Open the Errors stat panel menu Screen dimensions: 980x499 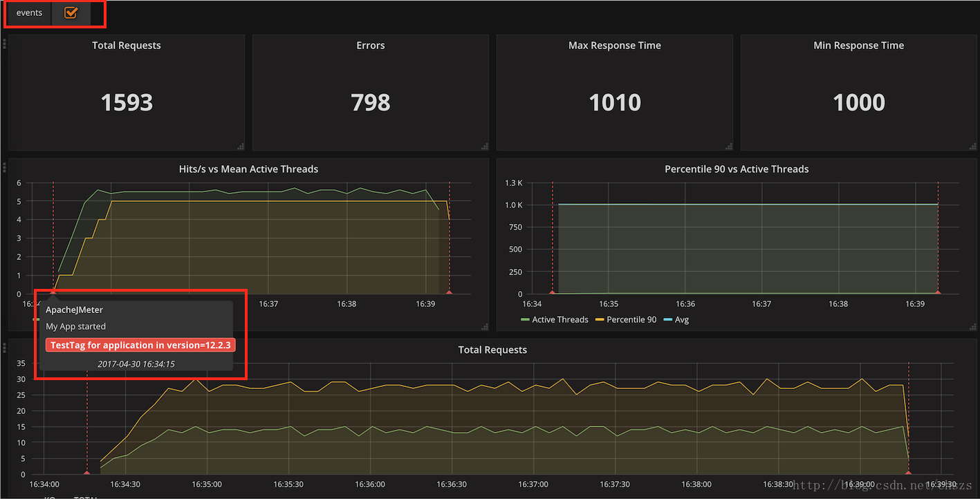[370, 45]
